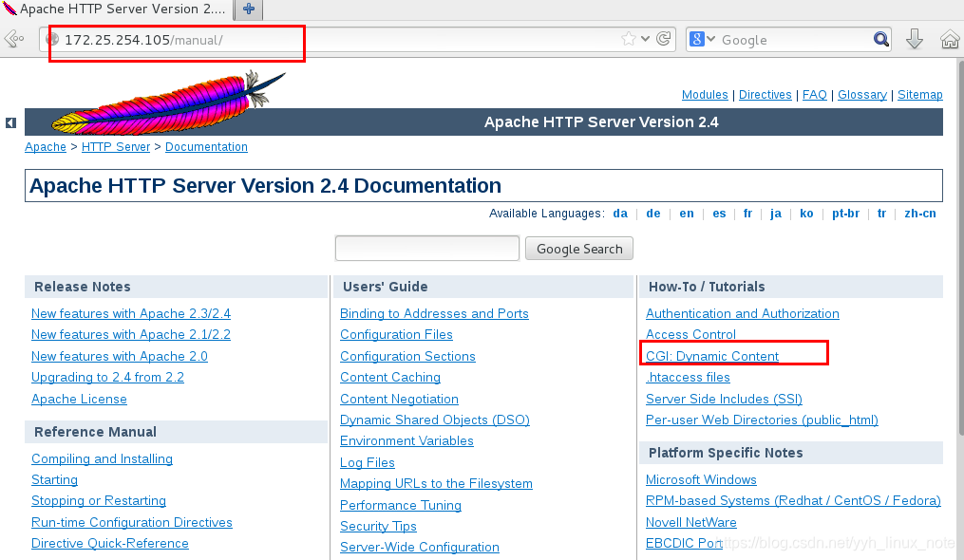Image resolution: width=964 pixels, height=560 pixels.
Task: Click the Documentation breadcrumb link
Action: 207,147
